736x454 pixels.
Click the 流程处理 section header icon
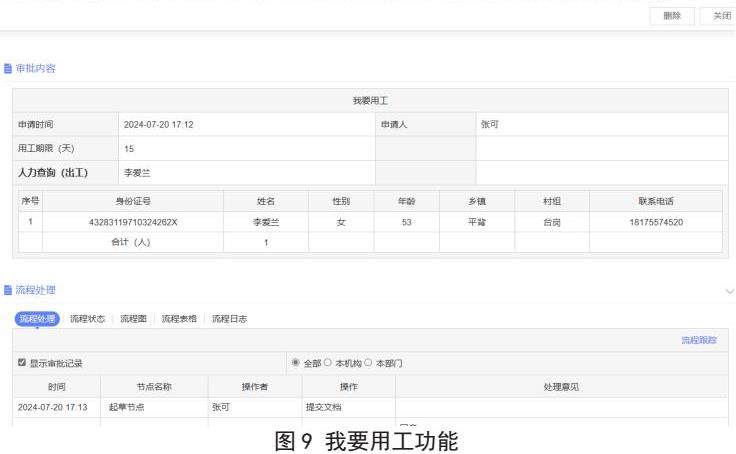(x=8, y=290)
